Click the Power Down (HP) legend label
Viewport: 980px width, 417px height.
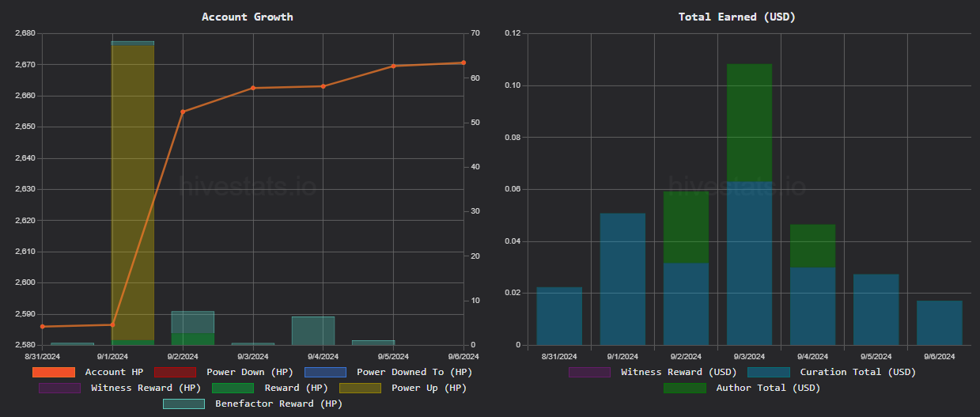pos(250,372)
